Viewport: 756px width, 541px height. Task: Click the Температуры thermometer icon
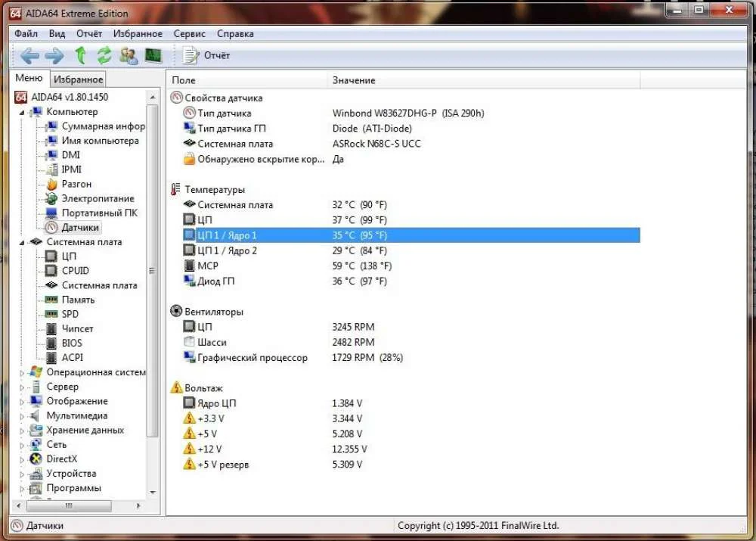[175, 189]
